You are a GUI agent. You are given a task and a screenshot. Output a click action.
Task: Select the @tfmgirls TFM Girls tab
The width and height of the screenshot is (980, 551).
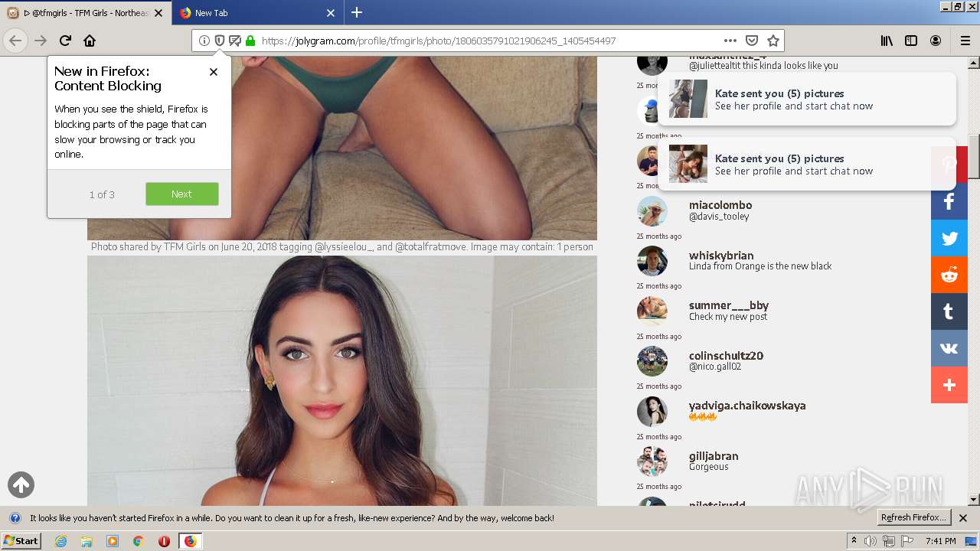tap(85, 13)
